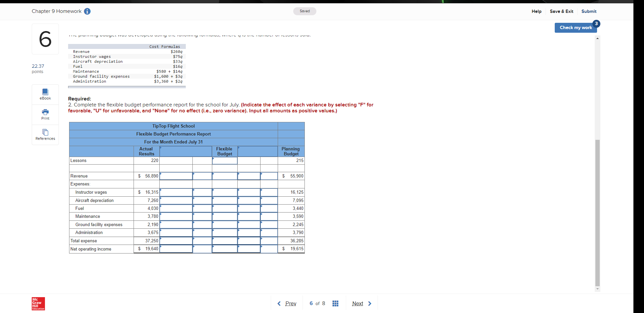644x313 pixels.
Task: Open the variance selector beside Instructor wages
Action: tap(202, 192)
